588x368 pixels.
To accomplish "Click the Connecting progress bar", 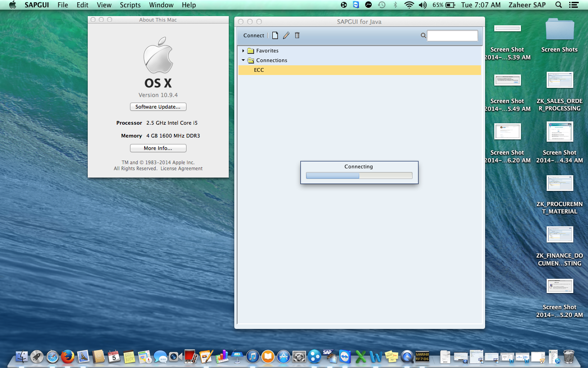I will 359,175.
